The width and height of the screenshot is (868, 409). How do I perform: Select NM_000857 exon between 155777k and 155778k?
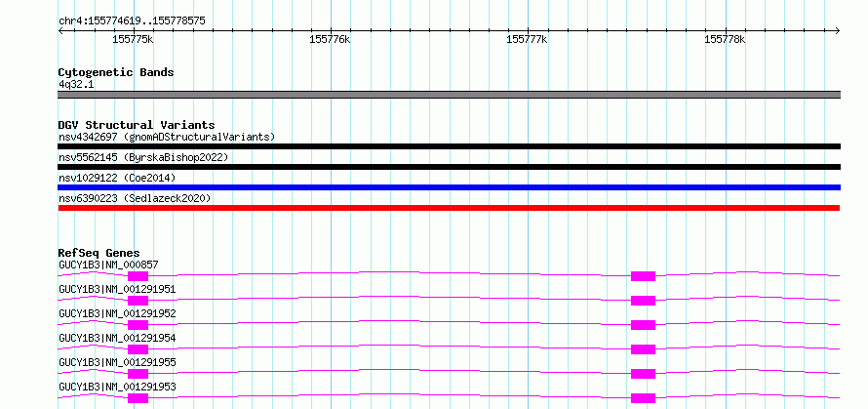pyautogui.click(x=644, y=276)
